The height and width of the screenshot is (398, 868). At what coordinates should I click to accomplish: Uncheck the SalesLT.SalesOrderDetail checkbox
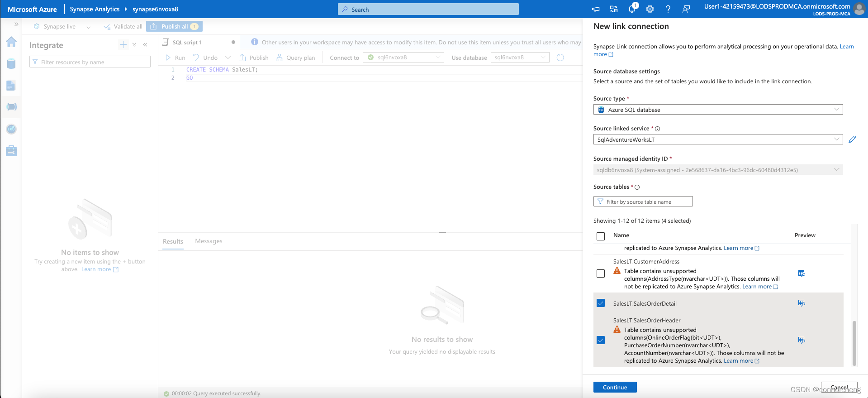(x=601, y=303)
